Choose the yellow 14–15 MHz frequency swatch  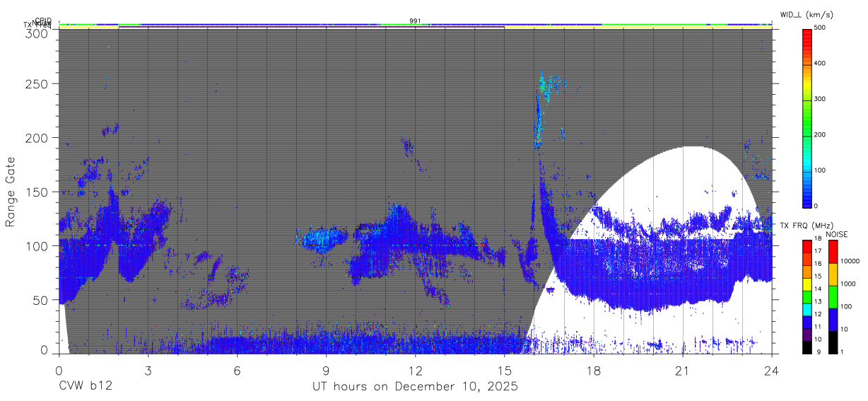(807, 283)
